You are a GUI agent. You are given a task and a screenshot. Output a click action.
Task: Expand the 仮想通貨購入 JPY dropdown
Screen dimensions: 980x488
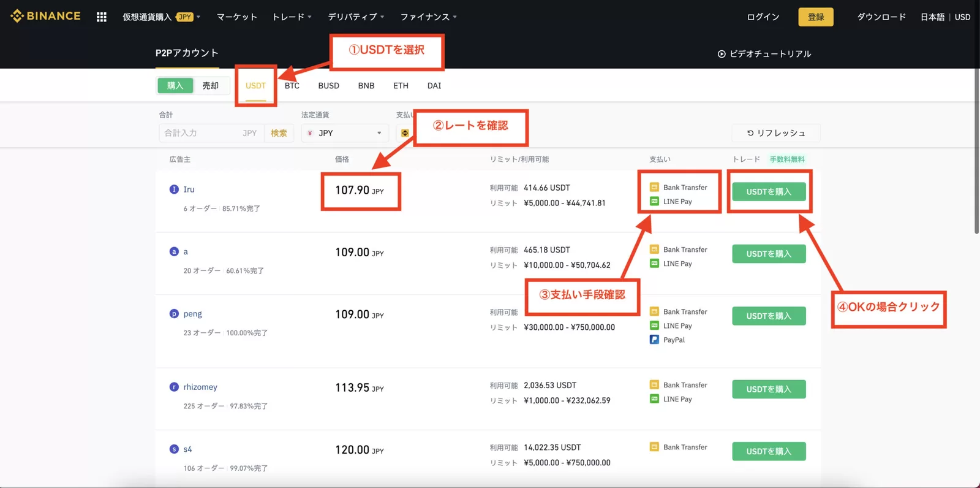point(161,17)
